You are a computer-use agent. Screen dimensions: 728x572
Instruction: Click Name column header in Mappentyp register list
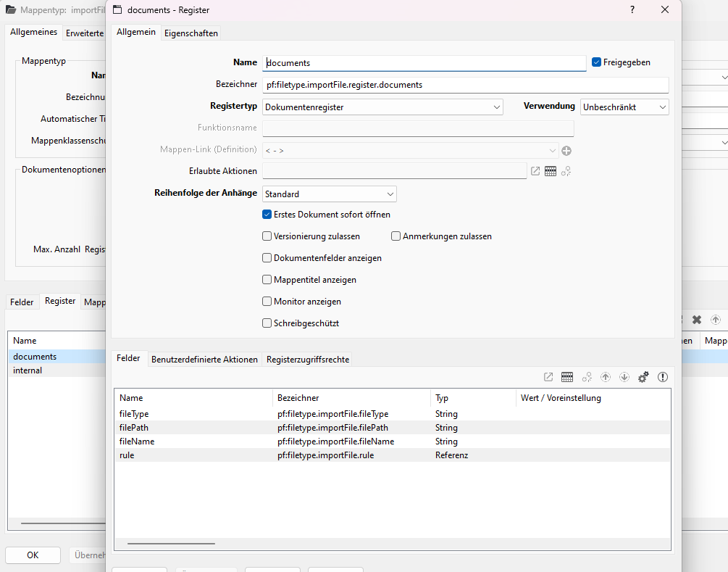coord(57,341)
